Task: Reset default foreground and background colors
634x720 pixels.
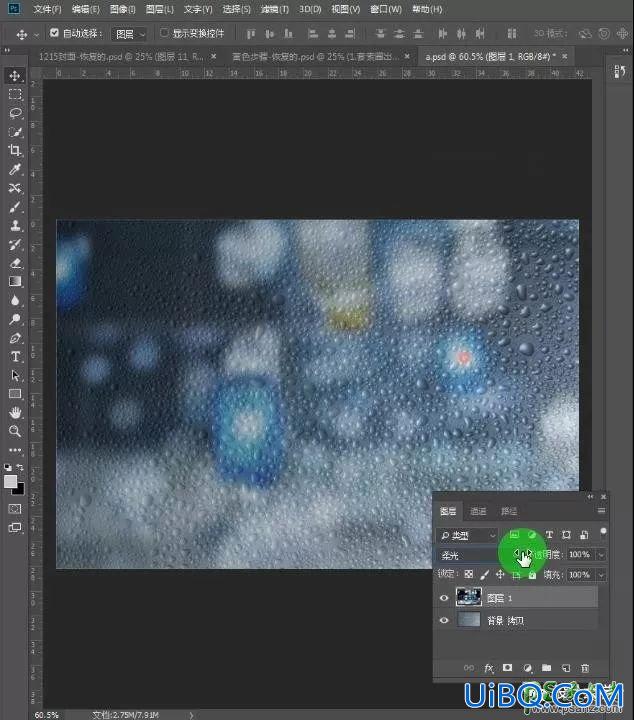Action: click(x=8, y=467)
